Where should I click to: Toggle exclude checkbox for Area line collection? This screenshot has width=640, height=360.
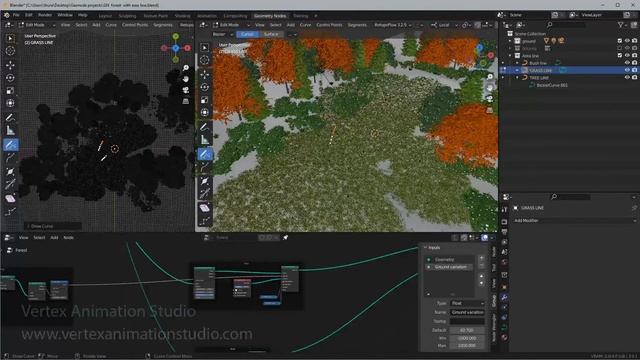pos(620,56)
